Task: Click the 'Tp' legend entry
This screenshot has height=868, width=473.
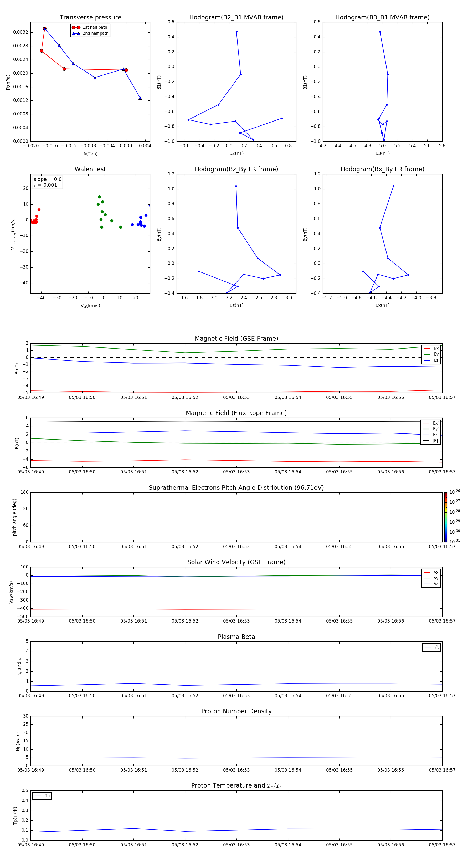Action: click(x=42, y=796)
